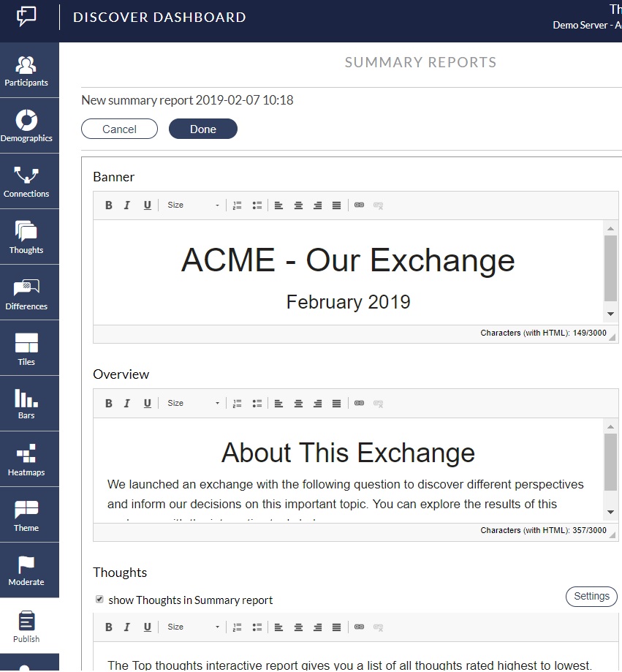Open the Connections view in sidebar
Image resolution: width=622 pixels, height=672 pixels.
[29, 181]
